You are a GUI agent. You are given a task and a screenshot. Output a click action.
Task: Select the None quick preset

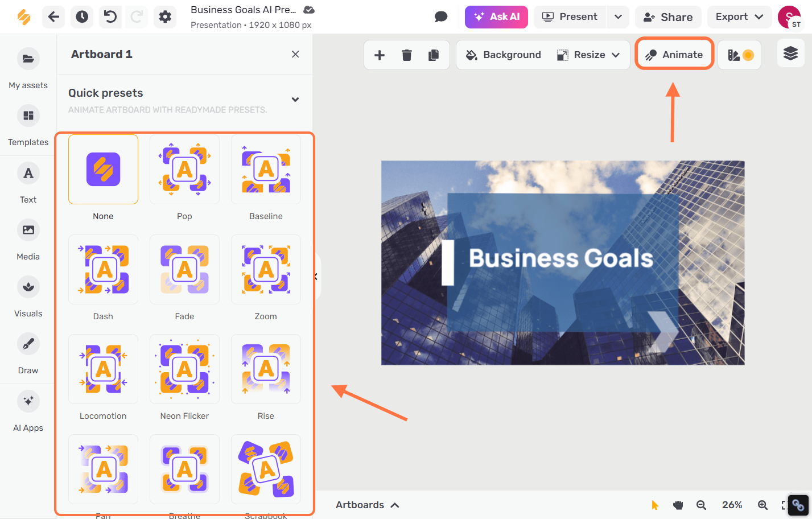[x=103, y=169]
